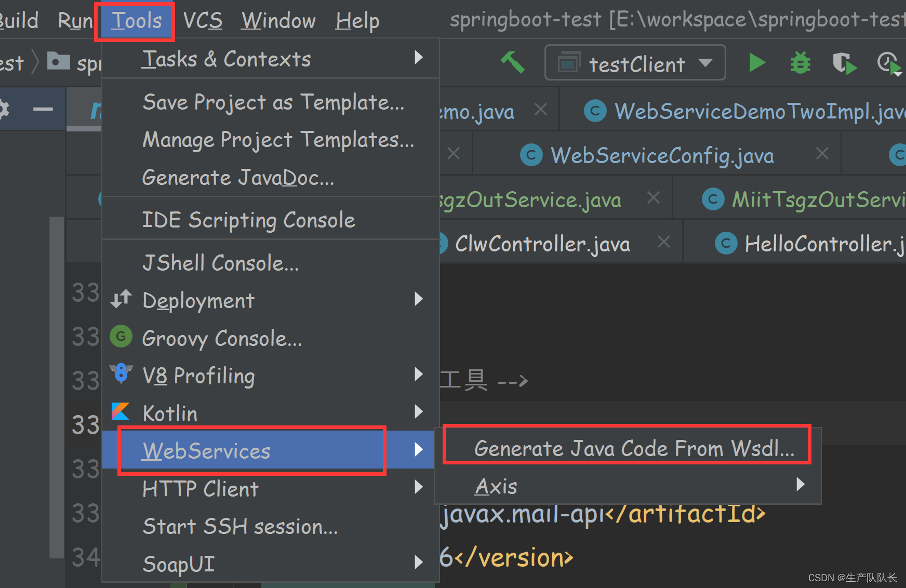This screenshot has height=588, width=906.
Task: Expand the Axis submenu
Action: click(800, 485)
